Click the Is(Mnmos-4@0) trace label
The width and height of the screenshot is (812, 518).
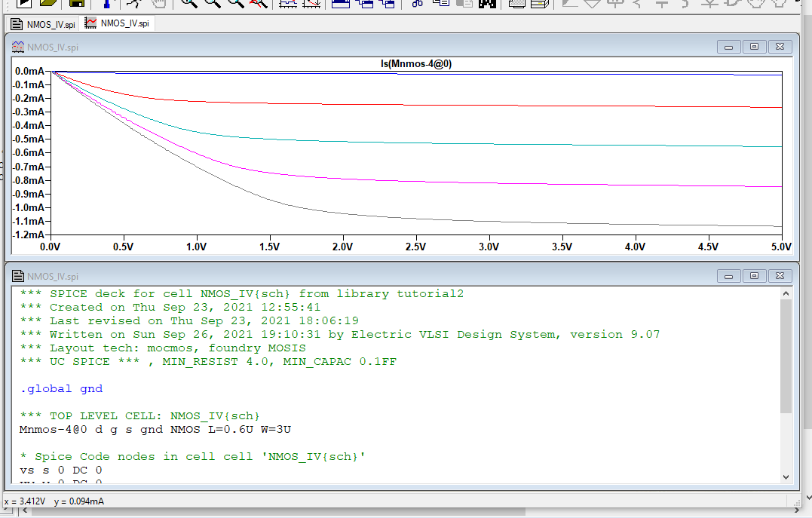pyautogui.click(x=415, y=64)
